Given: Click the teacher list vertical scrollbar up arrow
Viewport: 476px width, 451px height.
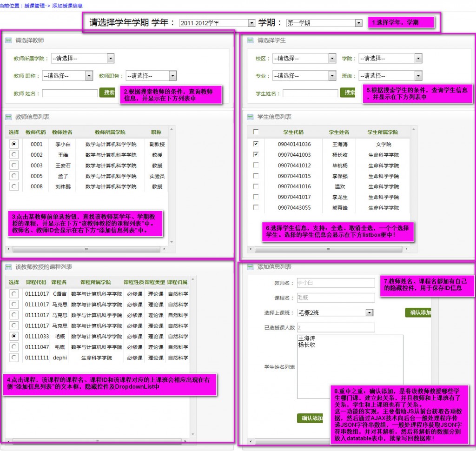Looking at the screenshot, I should (172, 129).
